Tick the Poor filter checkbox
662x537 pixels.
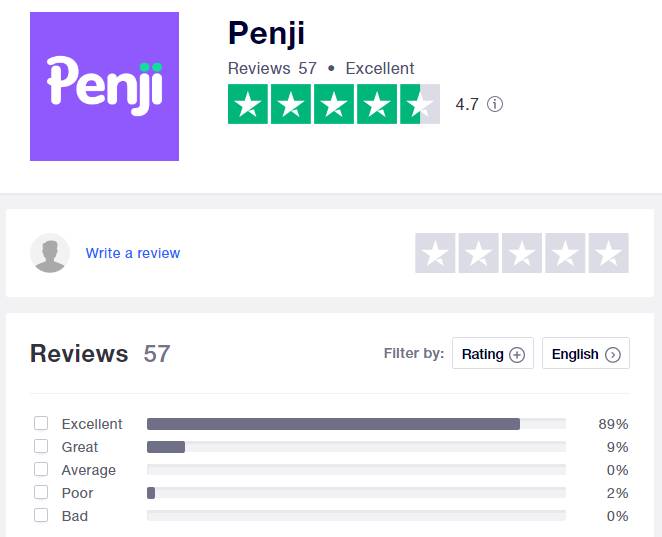coord(41,492)
